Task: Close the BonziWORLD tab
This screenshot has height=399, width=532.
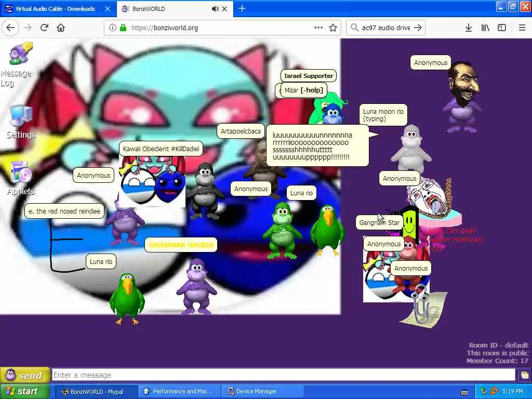Action: 224,9
